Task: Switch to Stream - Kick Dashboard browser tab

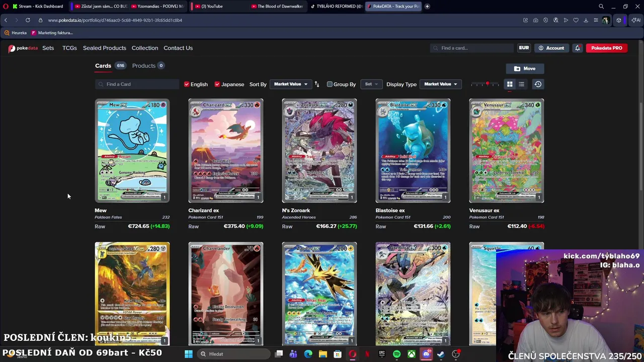Action: [38, 7]
